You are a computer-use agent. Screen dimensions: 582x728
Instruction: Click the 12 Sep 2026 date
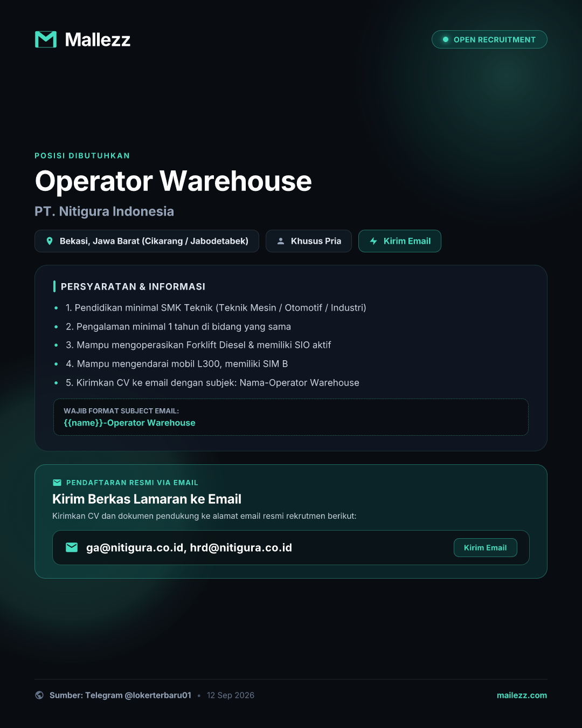pyautogui.click(x=231, y=695)
